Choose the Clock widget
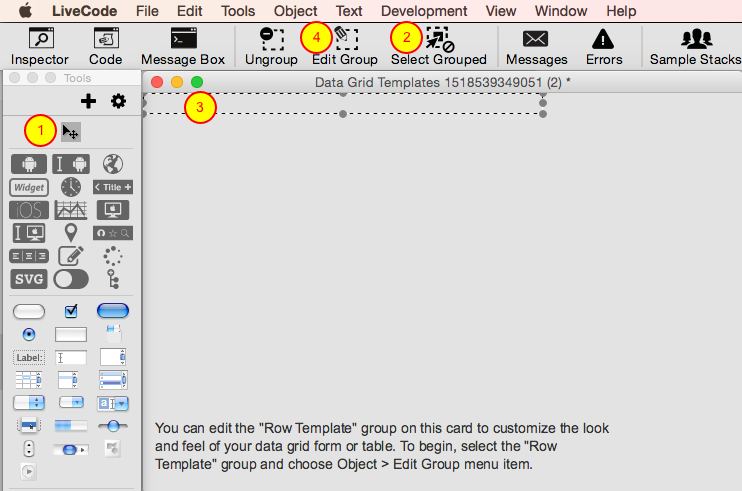 click(71, 187)
